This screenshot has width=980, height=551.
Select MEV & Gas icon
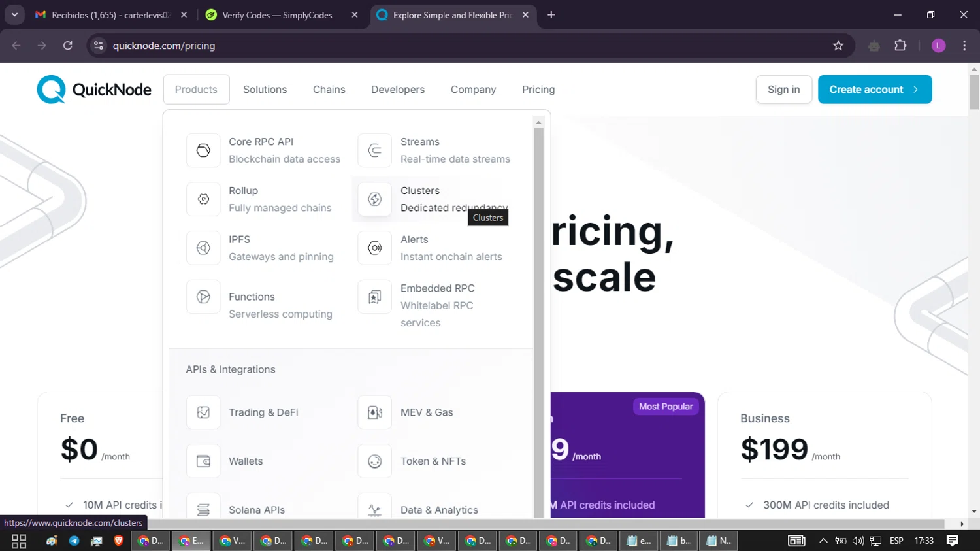[375, 412]
